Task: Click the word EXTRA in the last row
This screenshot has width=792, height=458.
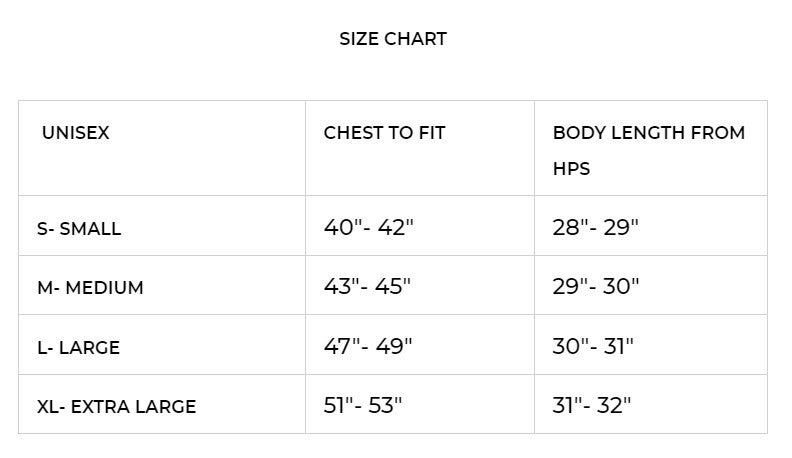Action: [x=100, y=407]
